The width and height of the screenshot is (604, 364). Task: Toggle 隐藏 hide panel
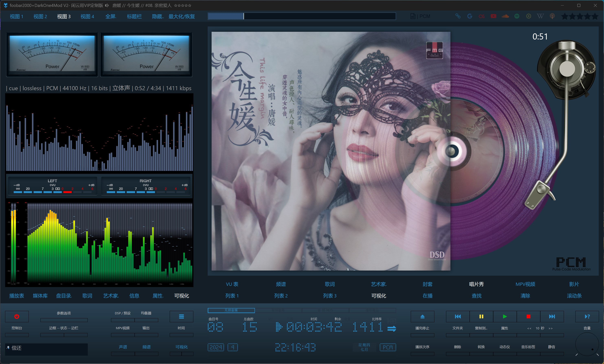(158, 16)
